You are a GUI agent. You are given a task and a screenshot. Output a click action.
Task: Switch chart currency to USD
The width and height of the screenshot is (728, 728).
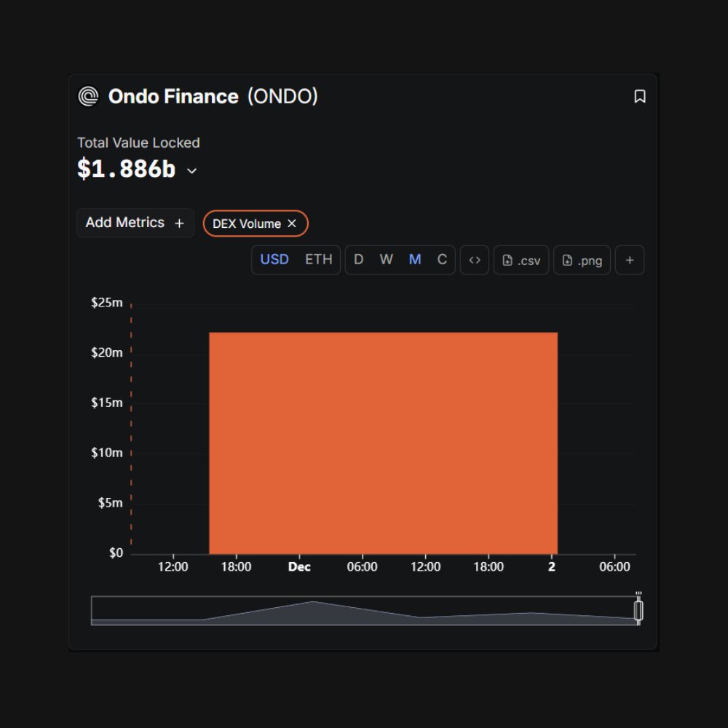coord(274,259)
